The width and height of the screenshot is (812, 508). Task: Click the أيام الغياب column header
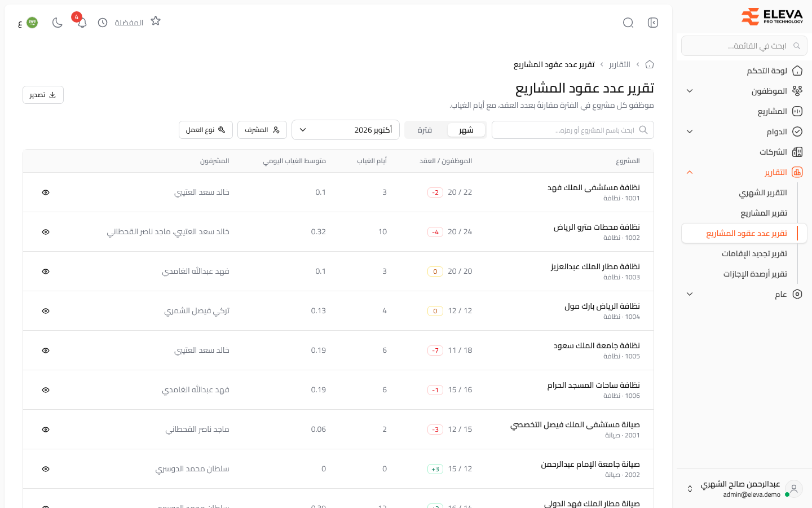pos(372,161)
